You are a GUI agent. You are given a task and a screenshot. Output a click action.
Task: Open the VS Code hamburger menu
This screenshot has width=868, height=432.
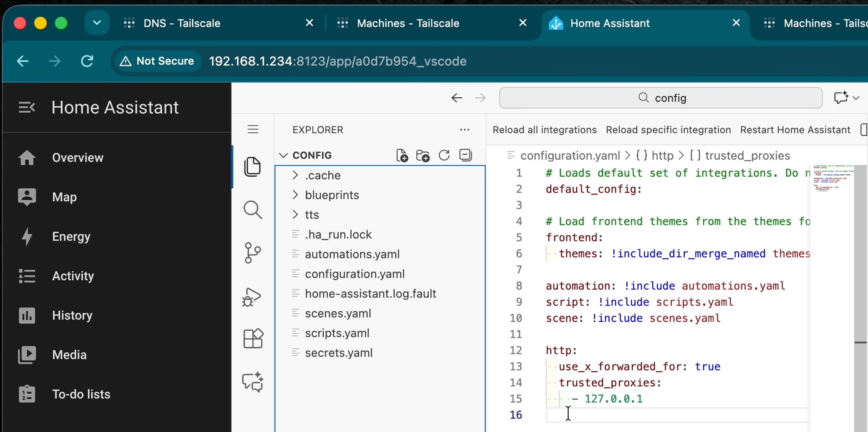coord(253,129)
